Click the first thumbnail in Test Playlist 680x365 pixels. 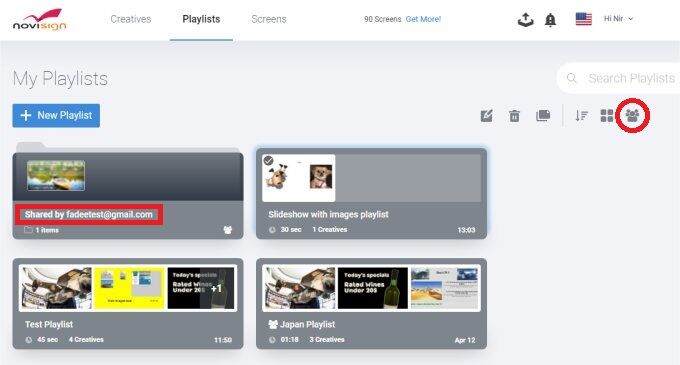57,288
